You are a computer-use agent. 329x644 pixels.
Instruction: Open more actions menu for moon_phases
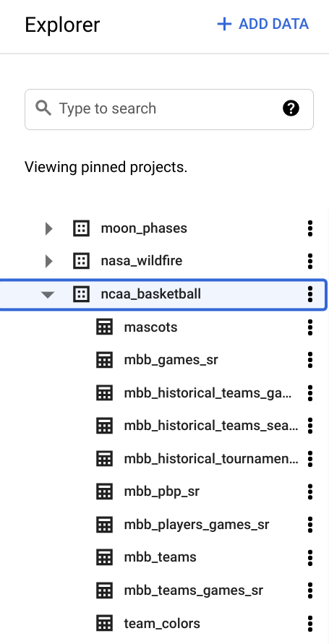click(310, 228)
